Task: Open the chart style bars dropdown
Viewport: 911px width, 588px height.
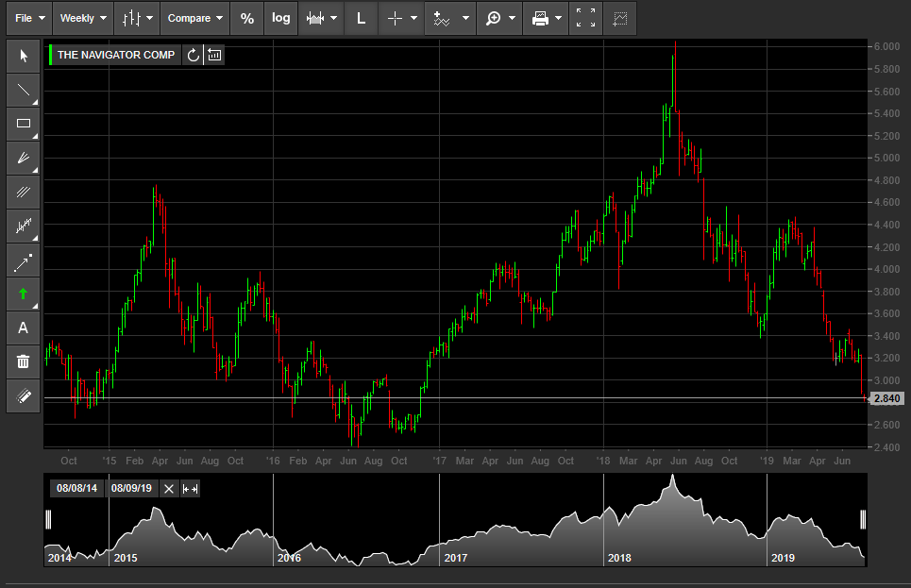Action: coord(137,19)
